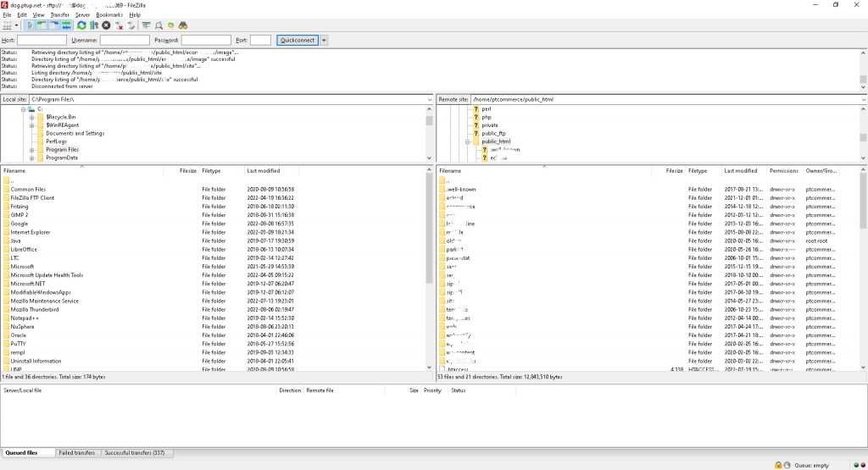The width and height of the screenshot is (868, 470).
Task: Toggle remote directory tree display
Action: 53,25
